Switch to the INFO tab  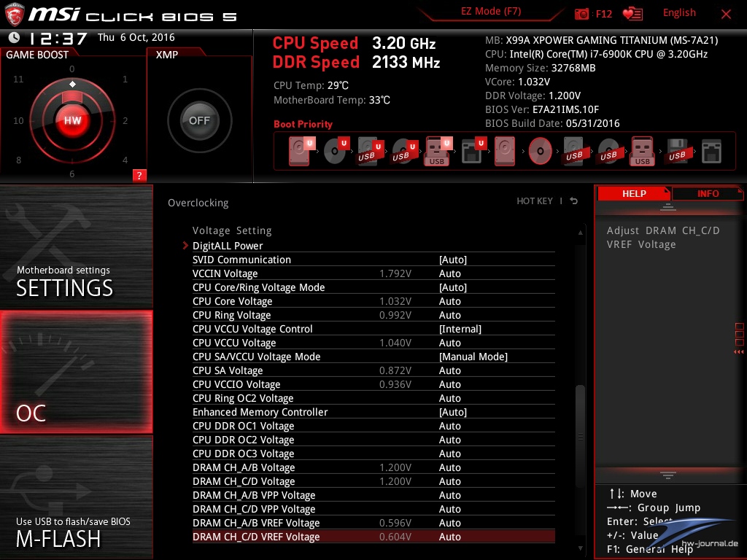tap(708, 193)
